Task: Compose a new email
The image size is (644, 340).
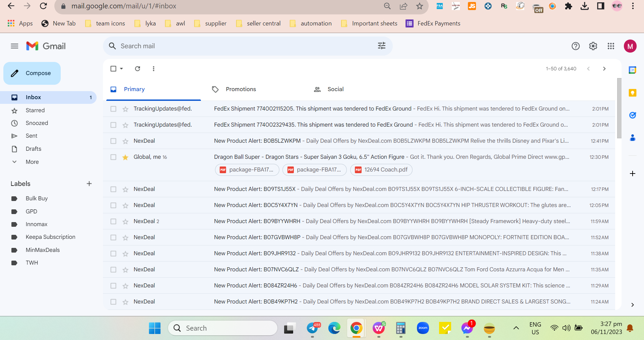Action: (32, 73)
